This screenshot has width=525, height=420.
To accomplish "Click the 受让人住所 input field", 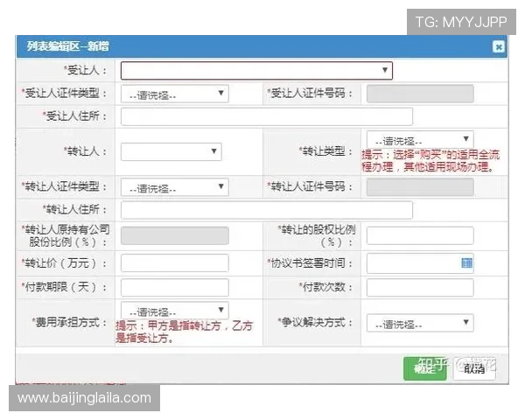I will 267,116.
